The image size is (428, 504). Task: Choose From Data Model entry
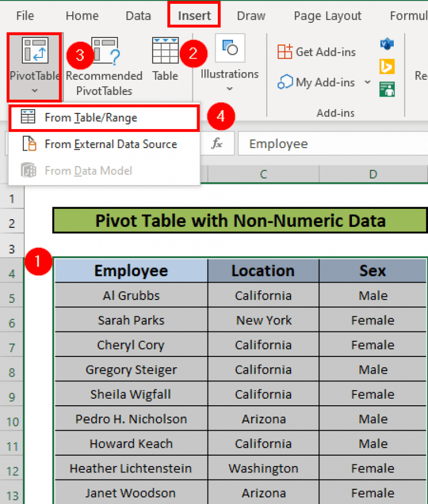coord(104,171)
